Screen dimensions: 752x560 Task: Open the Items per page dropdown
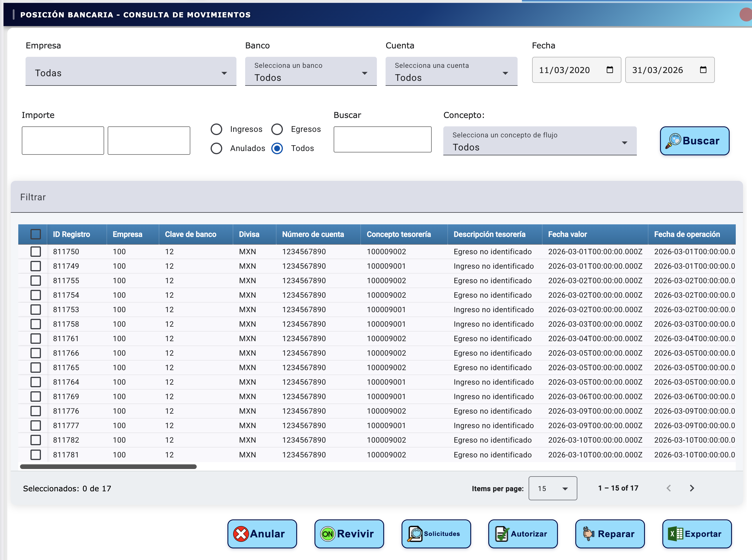(x=553, y=488)
